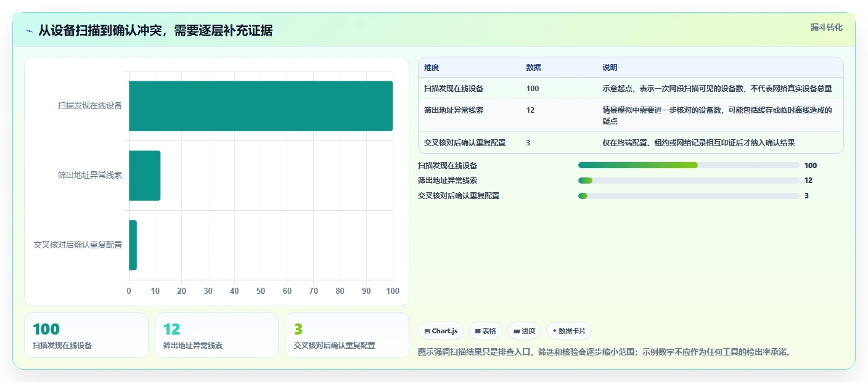Click the description starting with 情景模拟中
This screenshot has height=382, width=868.
point(718,116)
